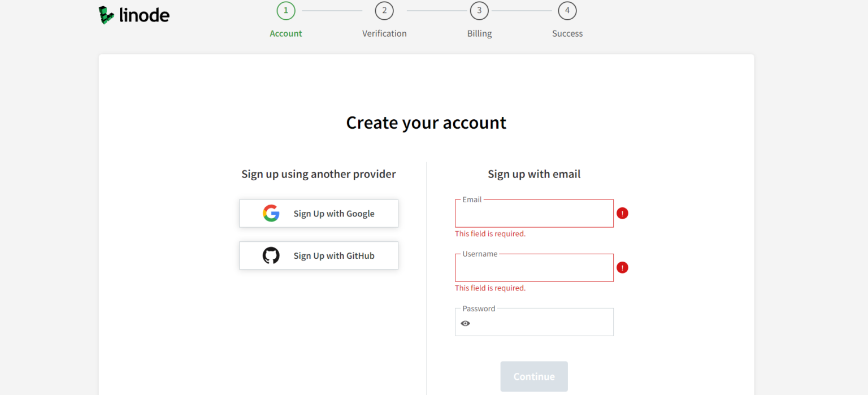Click inside the Email input field
Screen dimensions: 868x395
pos(533,215)
